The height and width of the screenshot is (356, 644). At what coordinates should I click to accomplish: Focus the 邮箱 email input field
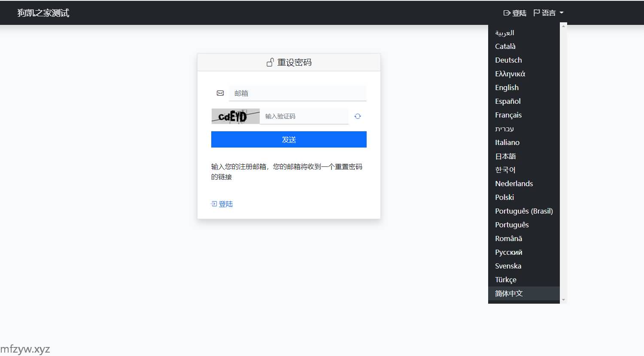pos(298,93)
